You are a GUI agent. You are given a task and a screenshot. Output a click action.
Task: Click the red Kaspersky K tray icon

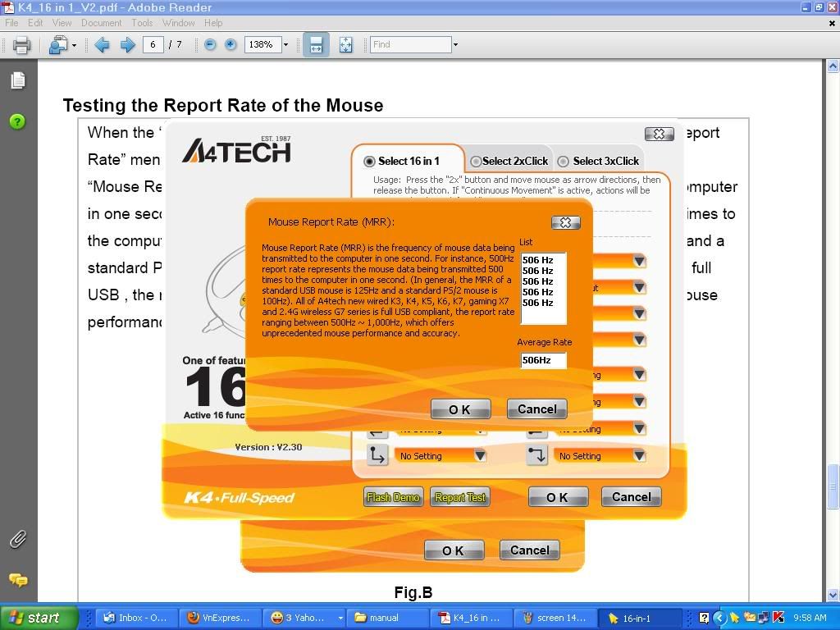click(x=778, y=618)
